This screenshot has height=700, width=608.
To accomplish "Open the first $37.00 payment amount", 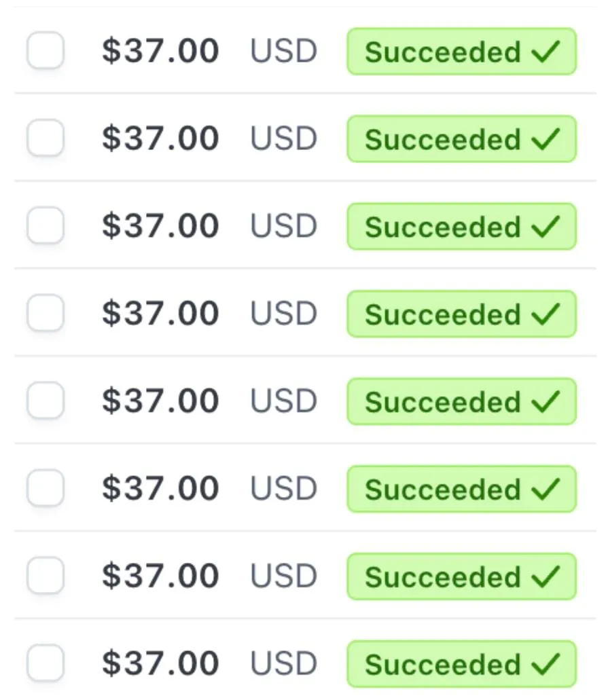I will (160, 52).
